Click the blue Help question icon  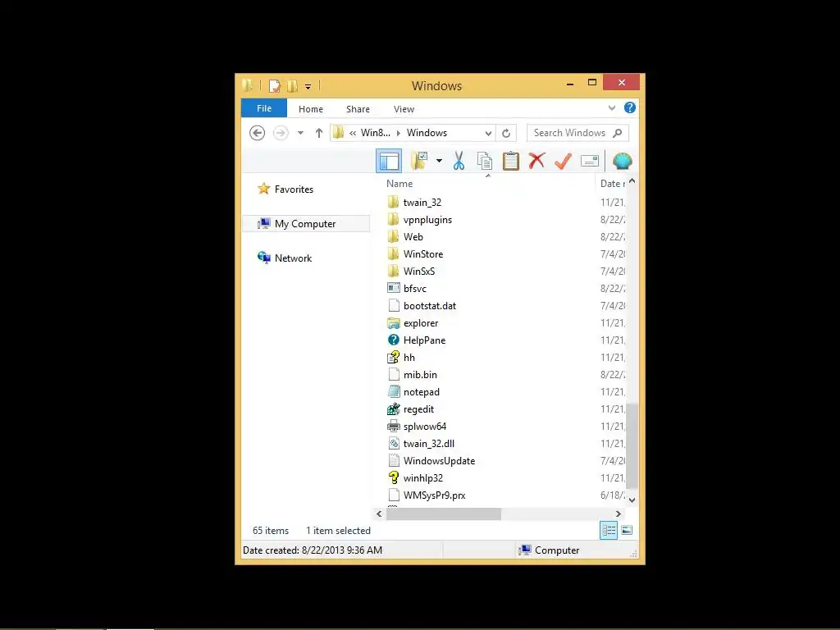coord(630,107)
